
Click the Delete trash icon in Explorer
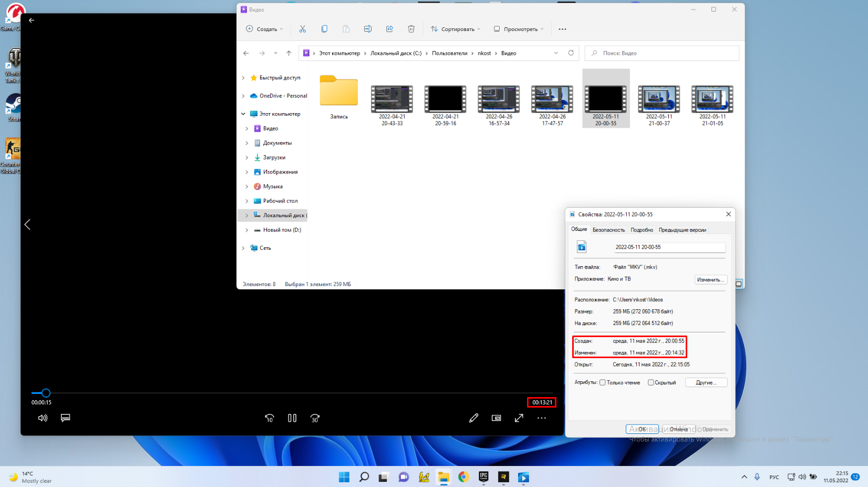[411, 29]
